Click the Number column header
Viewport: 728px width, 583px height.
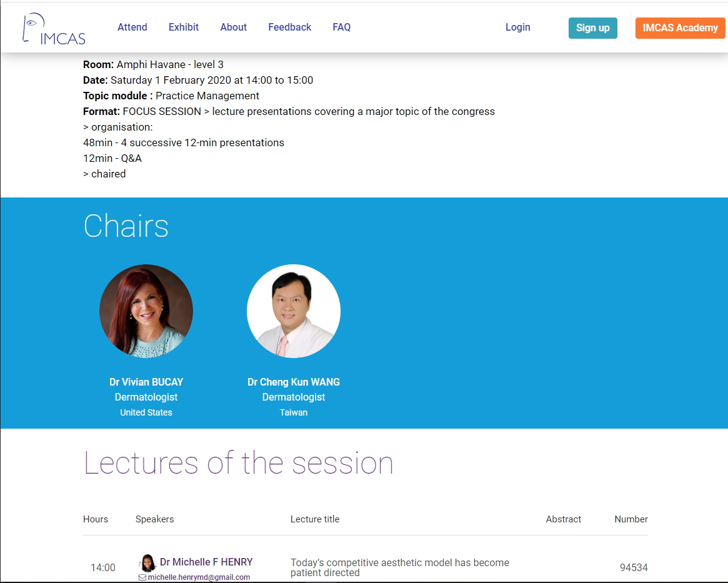click(631, 519)
